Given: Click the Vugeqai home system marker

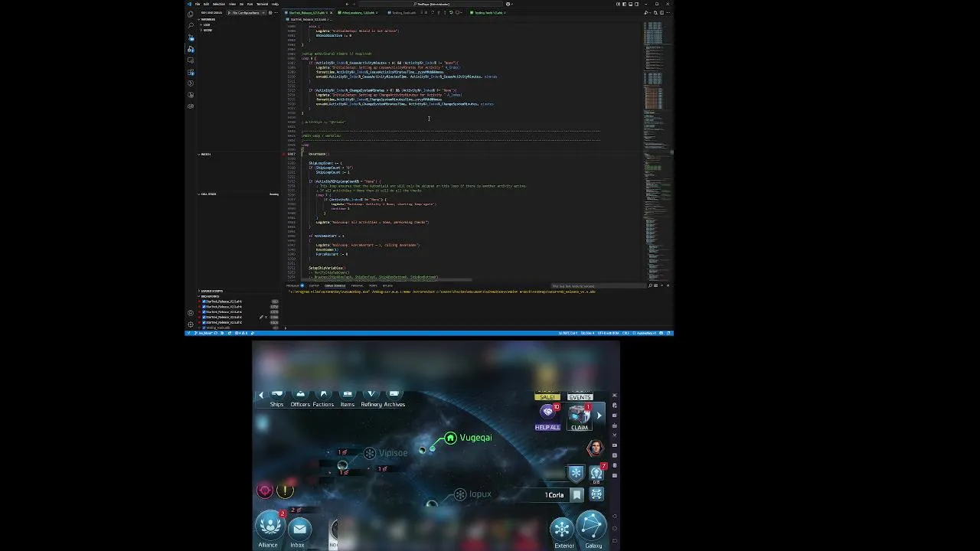Looking at the screenshot, I should click(x=451, y=438).
